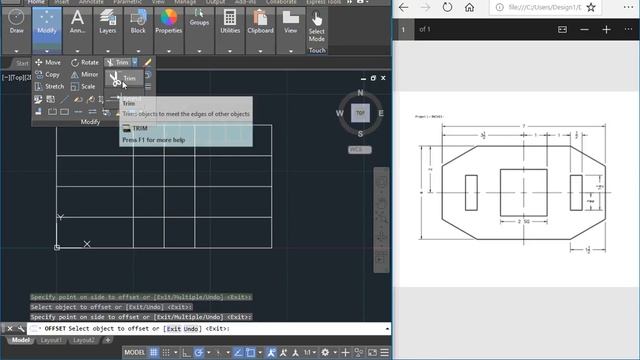
Task: Zoom in on PDF viewer
Action: [607, 29]
